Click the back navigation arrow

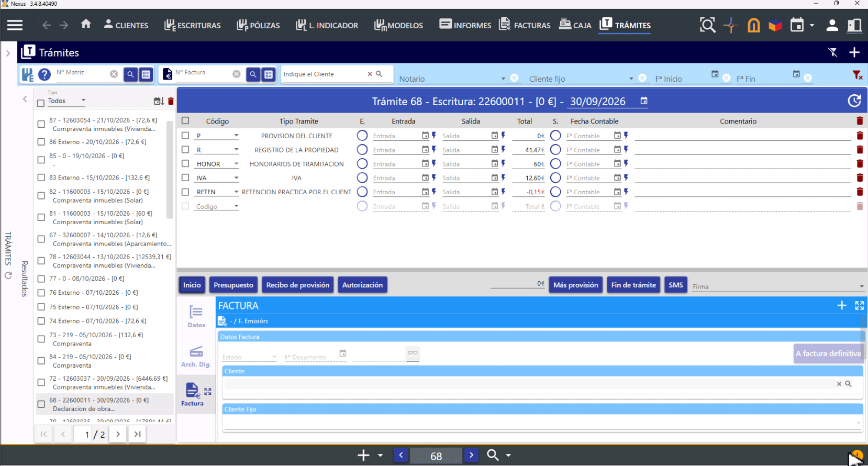pyautogui.click(x=47, y=25)
